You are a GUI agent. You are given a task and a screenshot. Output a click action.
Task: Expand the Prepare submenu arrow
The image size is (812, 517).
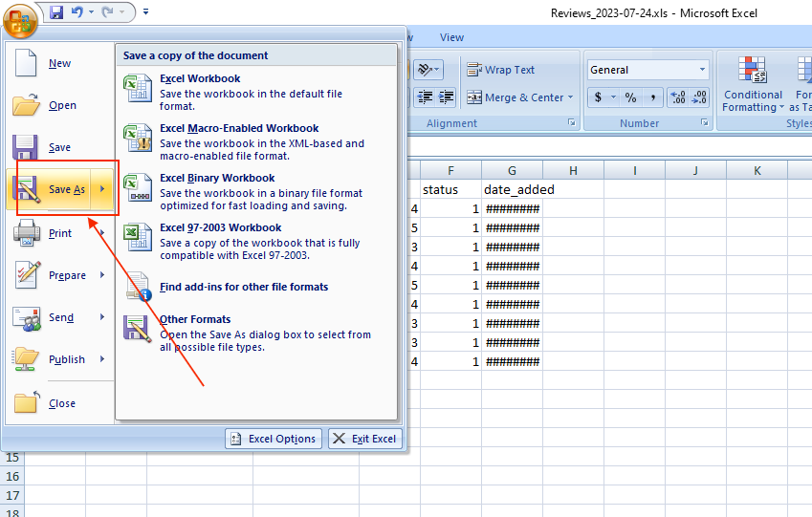click(102, 275)
